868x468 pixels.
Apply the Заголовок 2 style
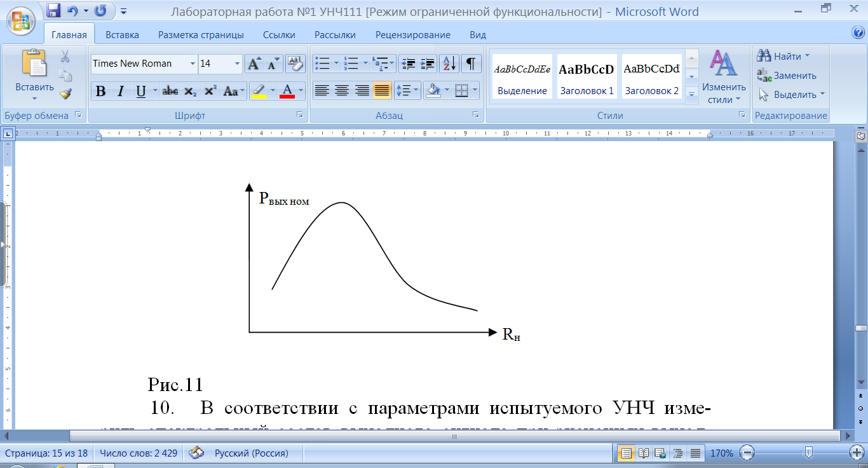tap(652, 76)
